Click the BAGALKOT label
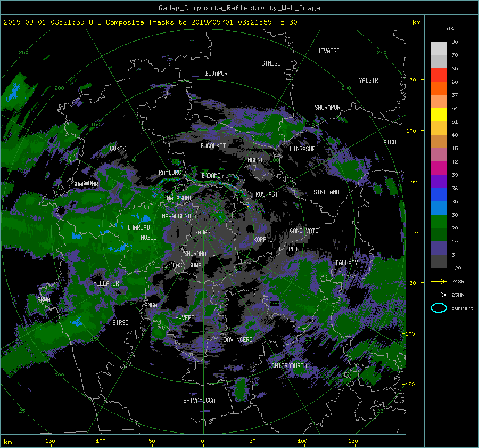Screen dimensions: 479x448 [x=213, y=146]
